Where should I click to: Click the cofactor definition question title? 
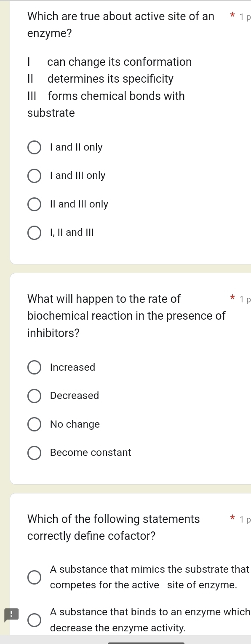[113, 527]
